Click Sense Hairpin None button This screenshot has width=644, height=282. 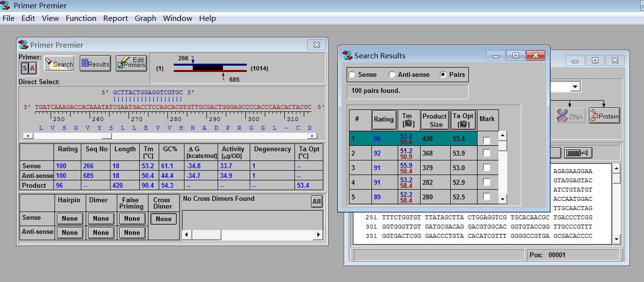click(x=70, y=219)
